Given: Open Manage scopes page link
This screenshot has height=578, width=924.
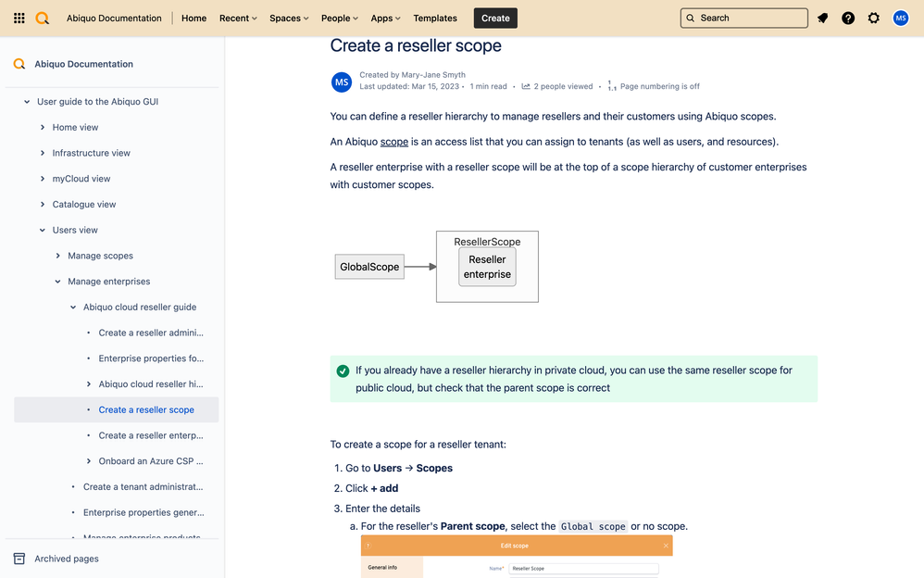Looking at the screenshot, I should [x=100, y=256].
